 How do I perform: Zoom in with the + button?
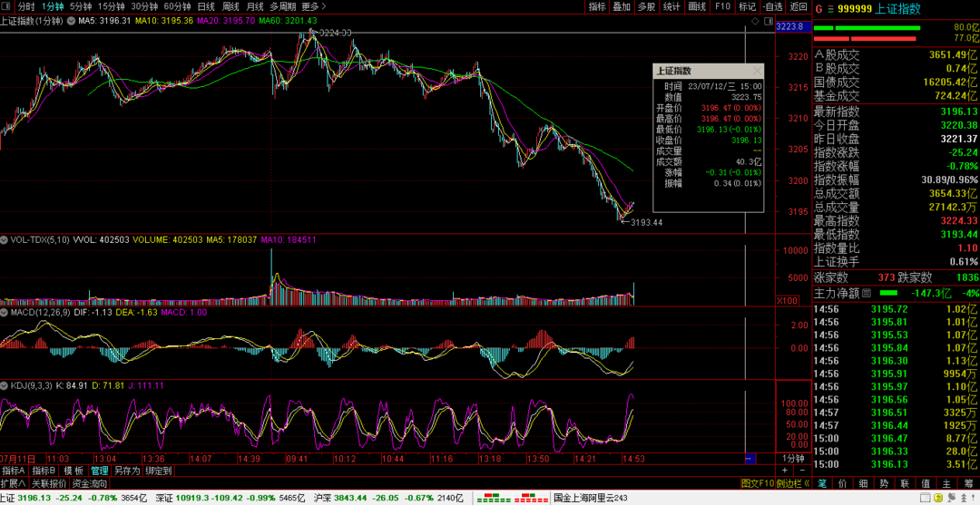pos(784,470)
